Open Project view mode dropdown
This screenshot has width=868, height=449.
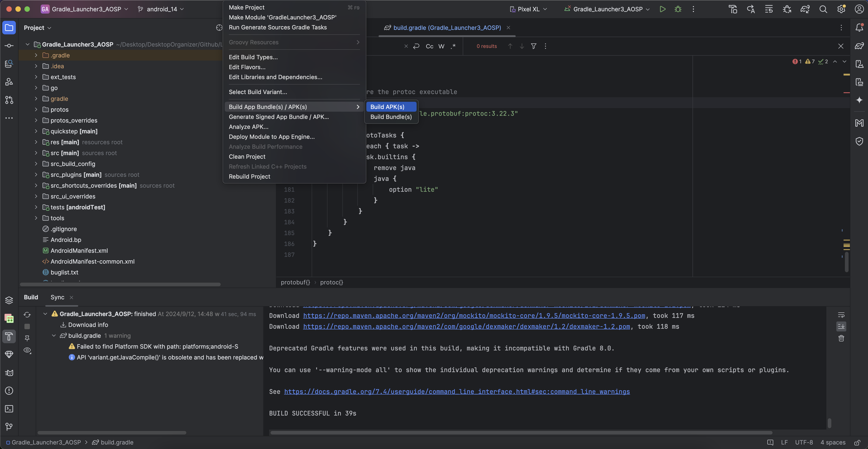point(37,28)
